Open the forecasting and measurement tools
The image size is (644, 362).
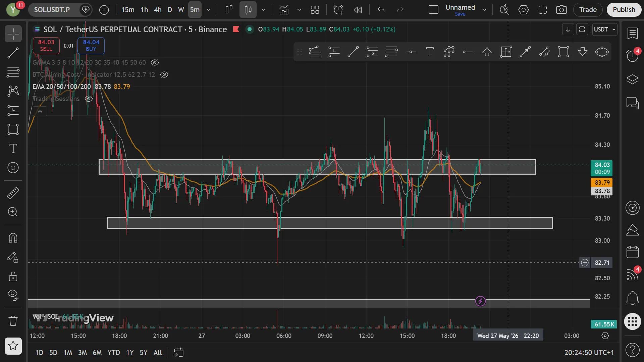[x=13, y=110]
